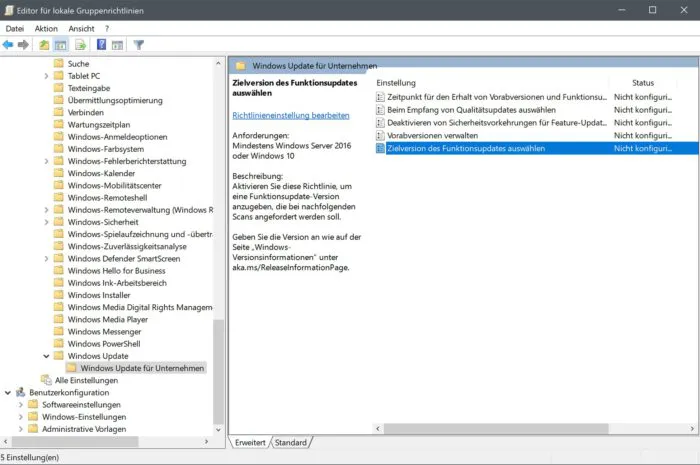The height and width of the screenshot is (465, 700).
Task: Click the tree pane scroll-down arrow
Action: tap(218, 430)
